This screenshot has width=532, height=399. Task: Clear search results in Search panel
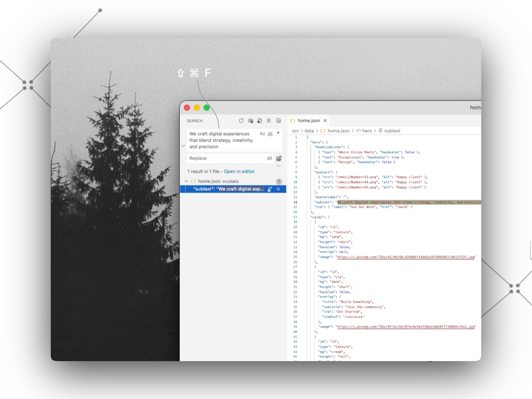pos(250,121)
